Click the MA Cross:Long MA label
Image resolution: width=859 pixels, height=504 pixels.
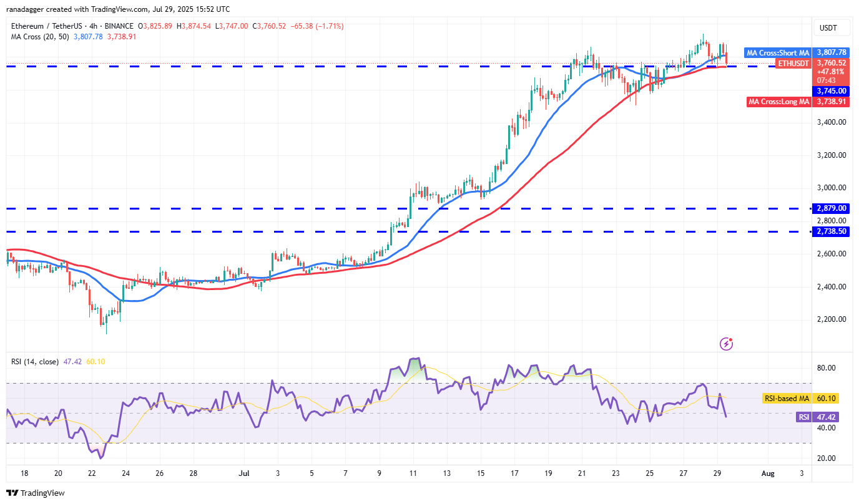pos(779,102)
